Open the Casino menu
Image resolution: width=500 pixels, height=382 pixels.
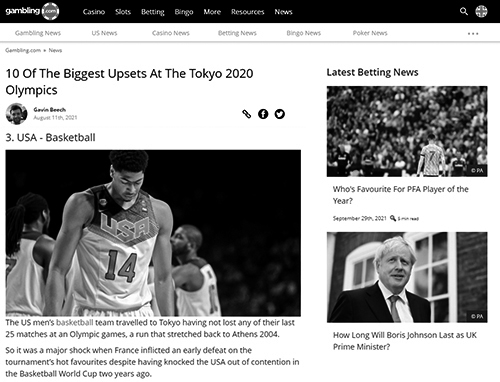[x=94, y=12]
